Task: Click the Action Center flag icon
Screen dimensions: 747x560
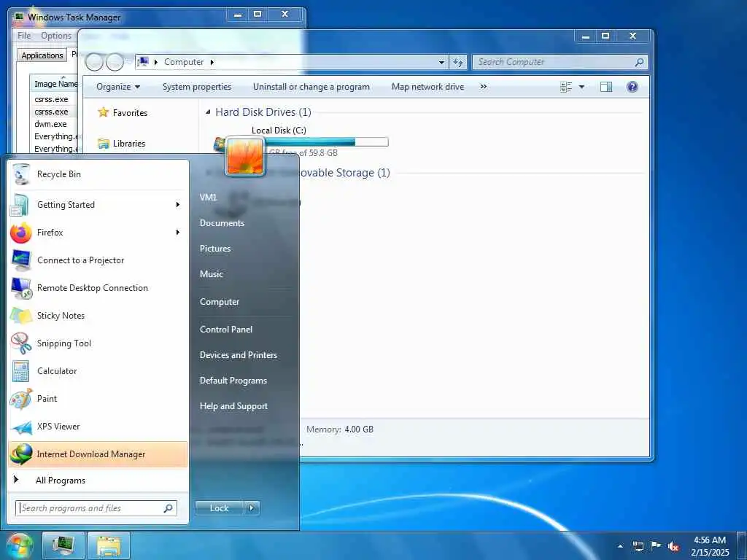Action: pos(656,546)
